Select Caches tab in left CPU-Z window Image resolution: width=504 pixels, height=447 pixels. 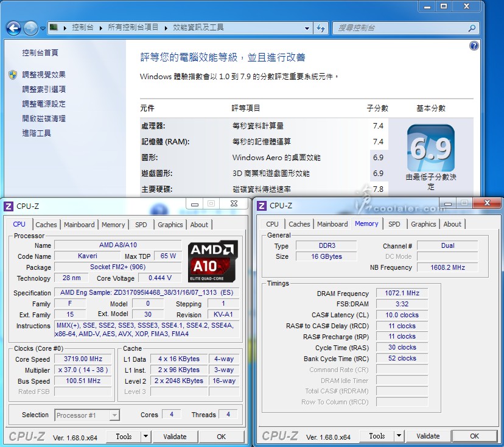pyautogui.click(x=46, y=225)
